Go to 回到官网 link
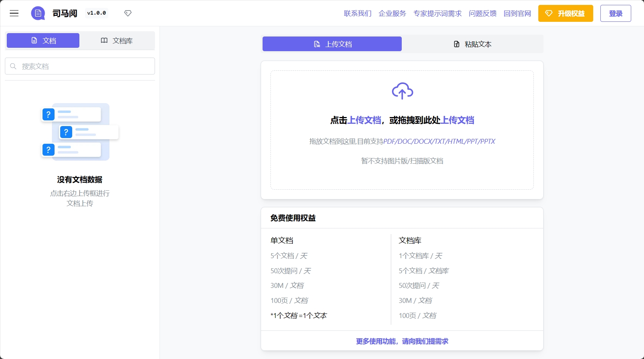 click(x=517, y=14)
